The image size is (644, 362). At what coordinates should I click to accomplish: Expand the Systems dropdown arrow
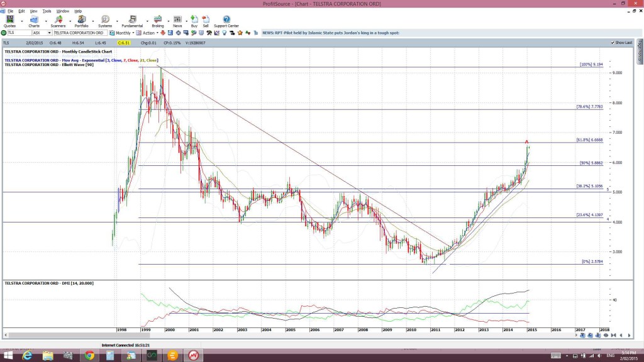[117, 21]
